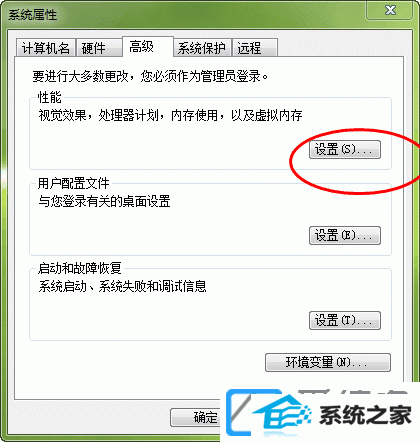Open the 硬件 tab
Screen dimensions: 420x442
(99, 48)
